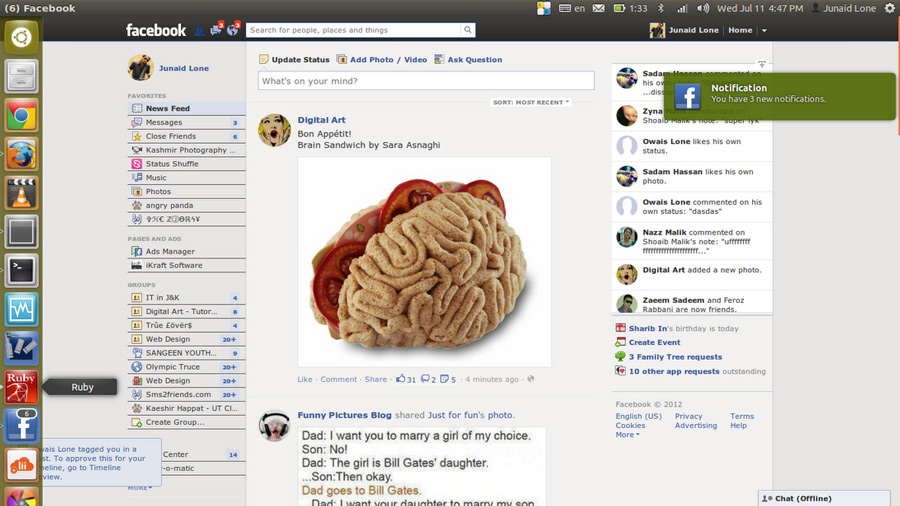Viewport: 900px width, 506px height.
Task: Expand the More footer language dropdown
Action: pyautogui.click(x=627, y=434)
